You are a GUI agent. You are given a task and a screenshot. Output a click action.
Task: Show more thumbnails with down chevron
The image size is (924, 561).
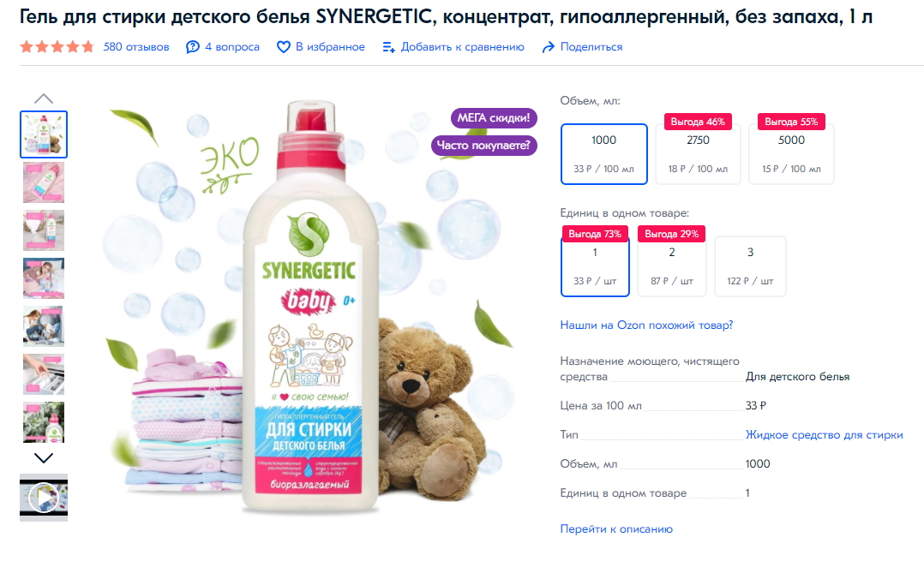point(44,457)
